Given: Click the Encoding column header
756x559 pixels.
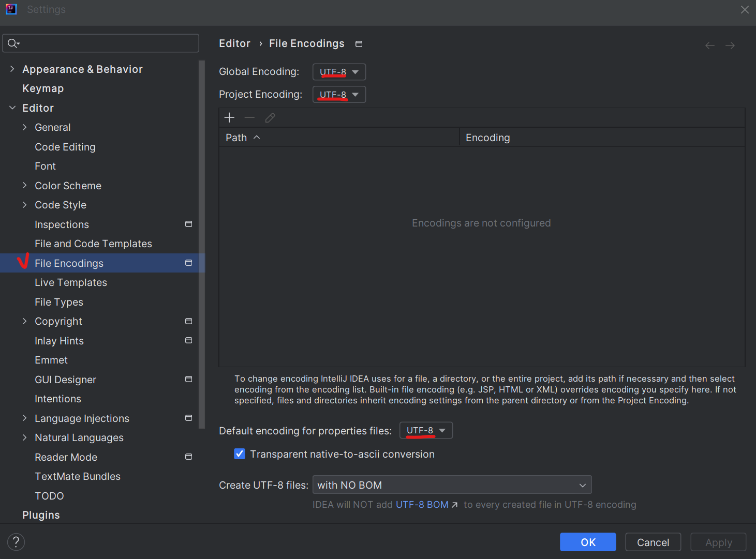Looking at the screenshot, I should coord(602,138).
